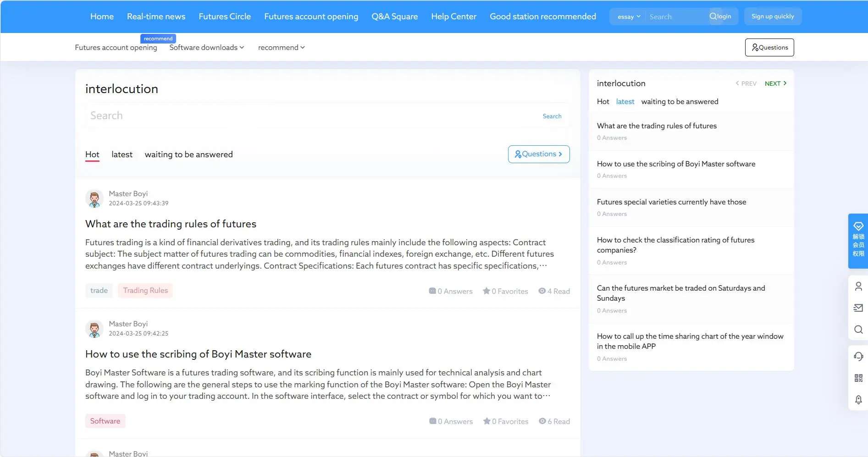
Task: Open the essay search type dropdown
Action: point(629,17)
